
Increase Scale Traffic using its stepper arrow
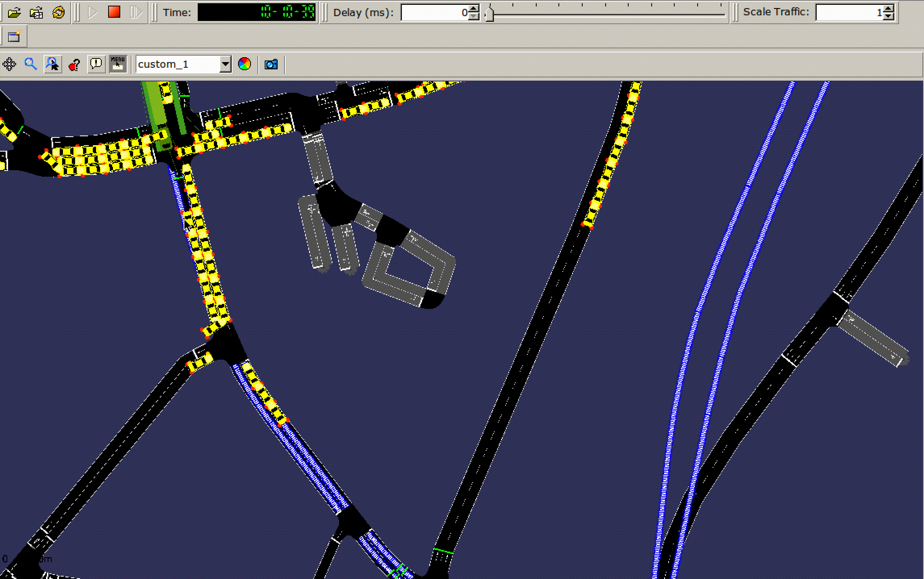tap(887, 9)
